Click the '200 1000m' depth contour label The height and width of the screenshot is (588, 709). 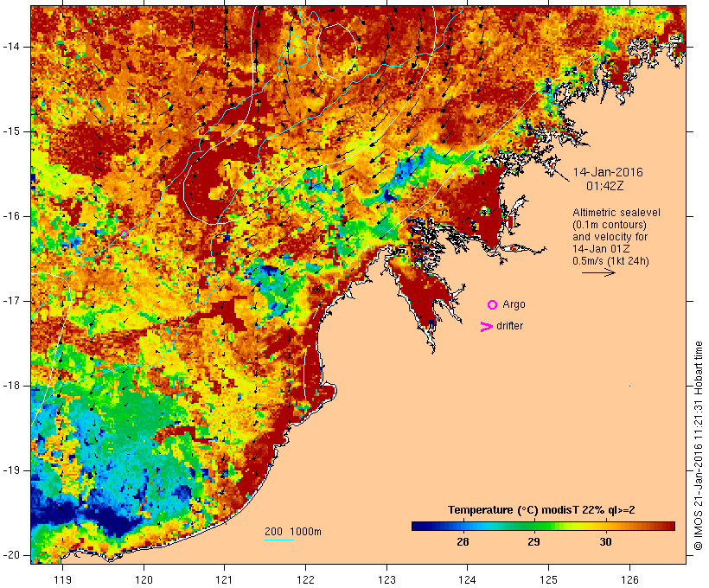tap(293, 532)
